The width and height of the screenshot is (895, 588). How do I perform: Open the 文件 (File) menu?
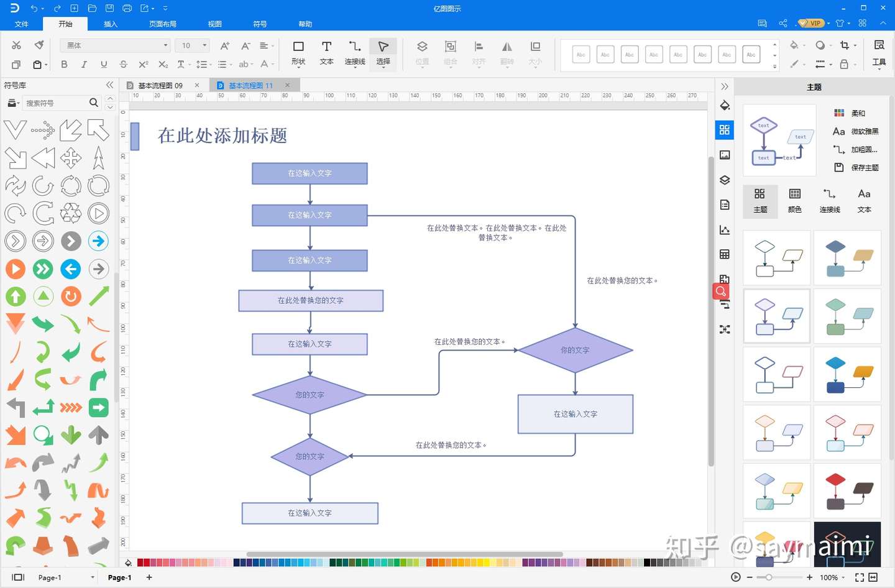click(x=22, y=24)
